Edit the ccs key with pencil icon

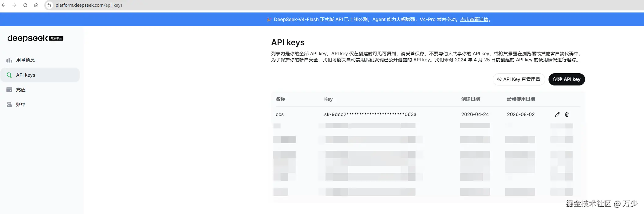coord(557,114)
